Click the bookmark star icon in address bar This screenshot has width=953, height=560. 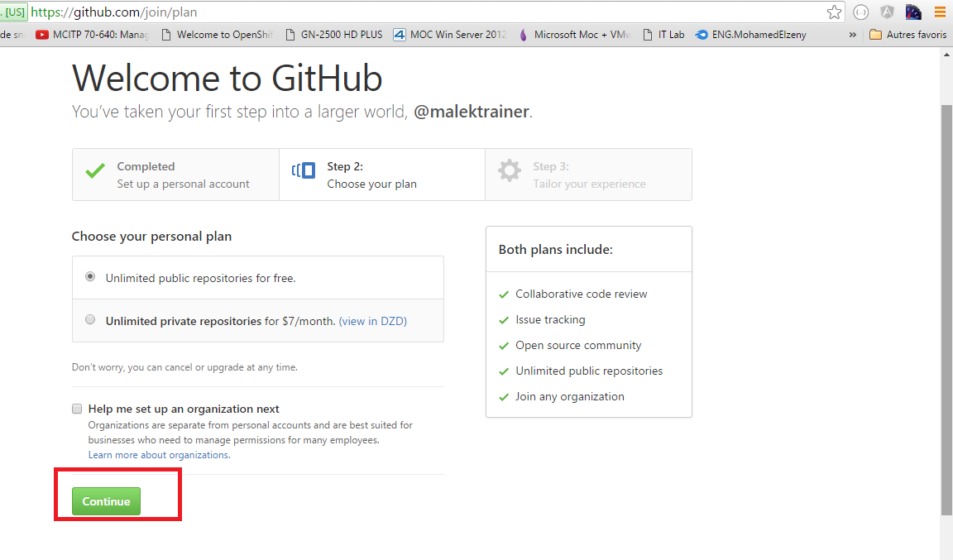(834, 12)
